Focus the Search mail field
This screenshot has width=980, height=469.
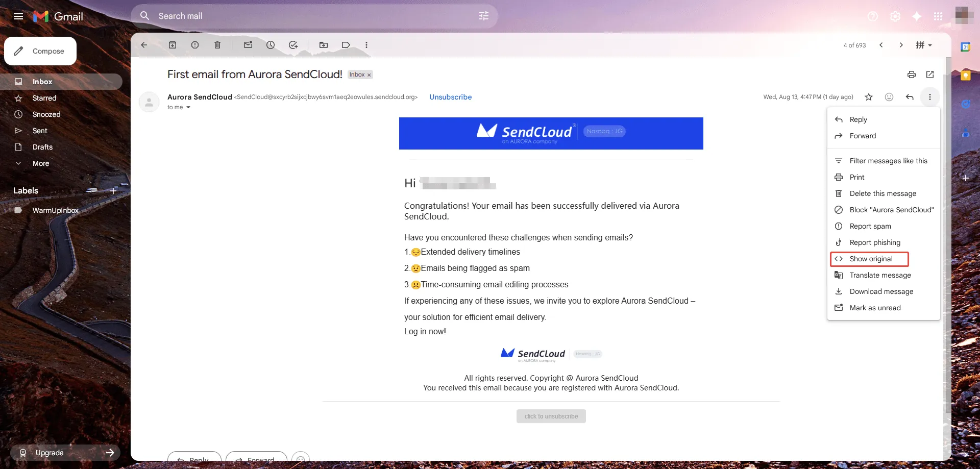[x=314, y=16]
